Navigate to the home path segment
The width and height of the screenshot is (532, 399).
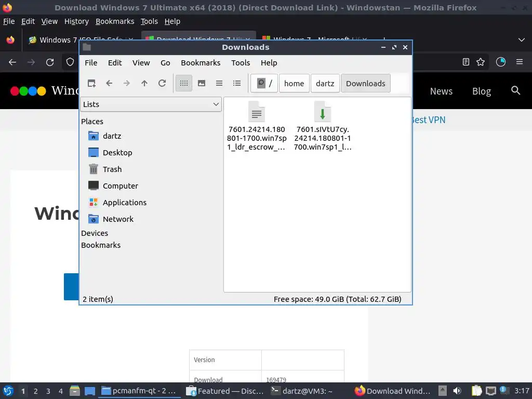(294, 84)
